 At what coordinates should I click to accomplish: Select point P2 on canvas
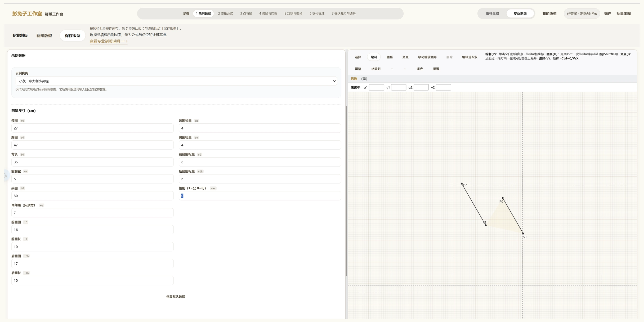click(x=462, y=184)
